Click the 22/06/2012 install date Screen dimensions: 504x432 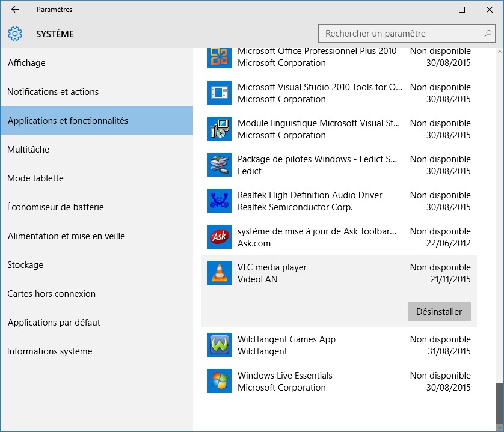pos(449,243)
